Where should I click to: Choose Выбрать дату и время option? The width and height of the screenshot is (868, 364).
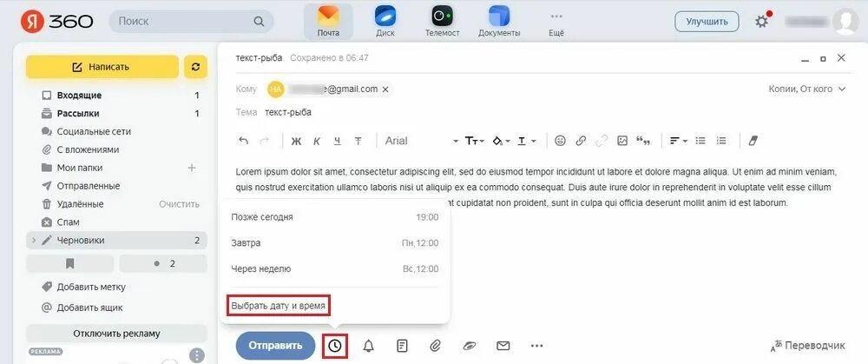tap(279, 305)
